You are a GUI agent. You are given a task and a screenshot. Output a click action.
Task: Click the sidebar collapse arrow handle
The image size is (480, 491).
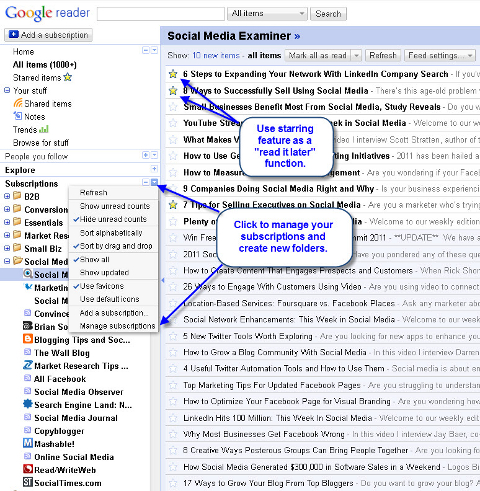(x=163, y=281)
